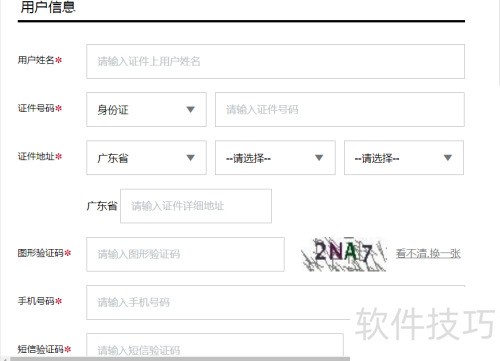This screenshot has height=361, width=500.
Task: Click the 请输入证件详细地址 address field
Action: (196, 206)
